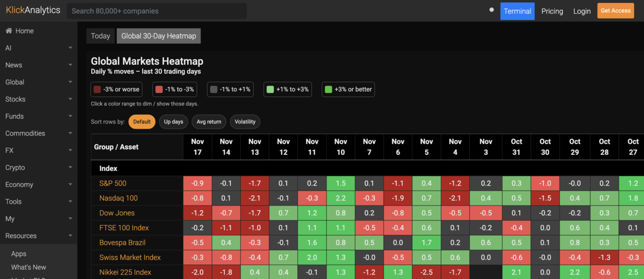Expand the My sidebar menu
Image resolution: width=644 pixels, height=279 pixels.
[39, 219]
